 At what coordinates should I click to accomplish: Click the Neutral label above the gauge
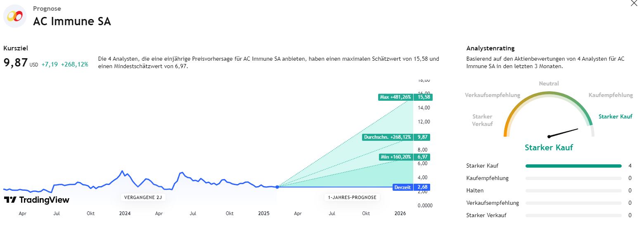click(x=549, y=83)
